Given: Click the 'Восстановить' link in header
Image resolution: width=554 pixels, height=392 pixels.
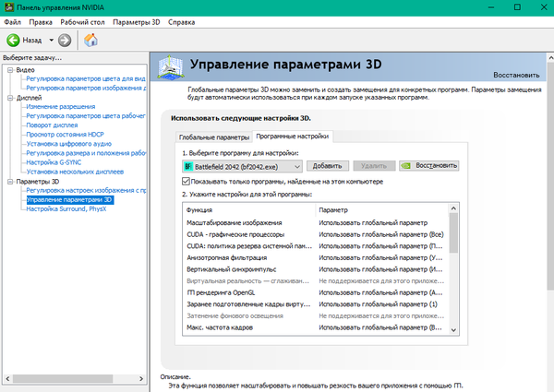Looking at the screenshot, I should pos(515,74).
